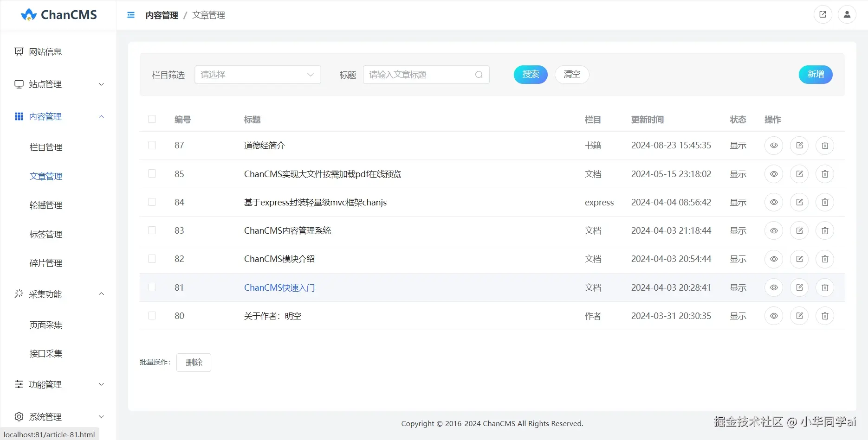Open the ChanCMS快速入门 article link
This screenshot has width=868, height=440.
[x=279, y=287]
